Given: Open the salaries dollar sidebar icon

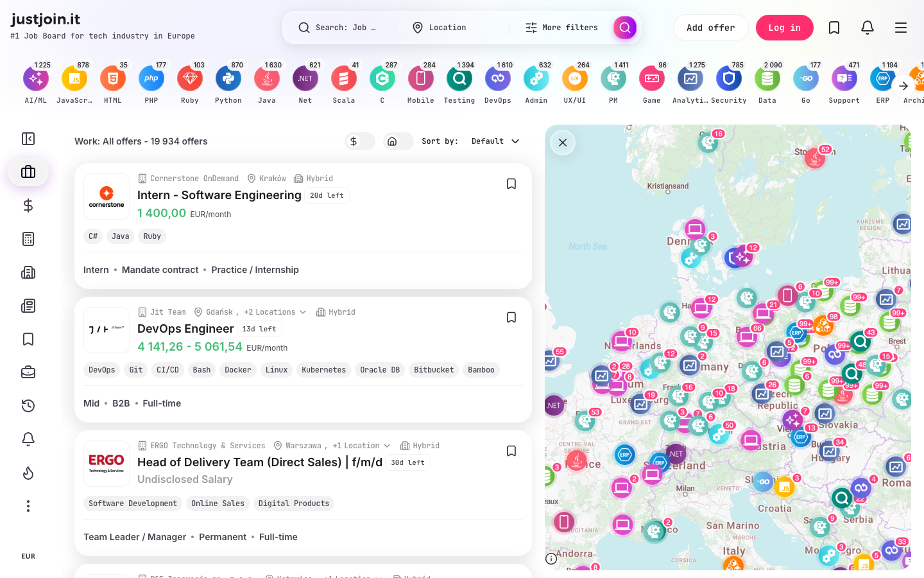Looking at the screenshot, I should pyautogui.click(x=28, y=206).
